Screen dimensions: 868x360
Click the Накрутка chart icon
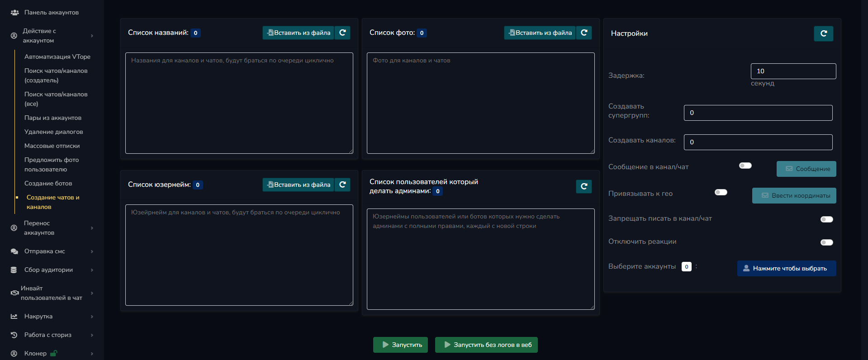[x=14, y=317]
